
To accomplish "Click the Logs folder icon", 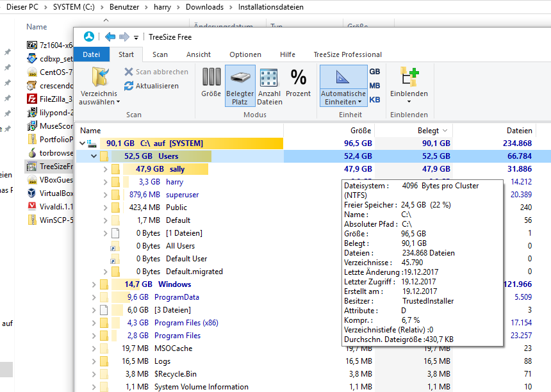I will tap(104, 361).
